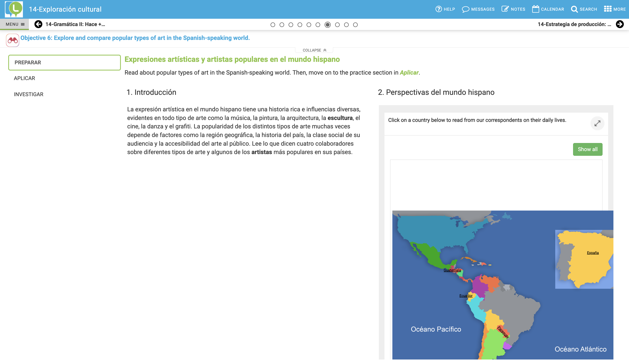Collapse the objective section

click(x=314, y=50)
